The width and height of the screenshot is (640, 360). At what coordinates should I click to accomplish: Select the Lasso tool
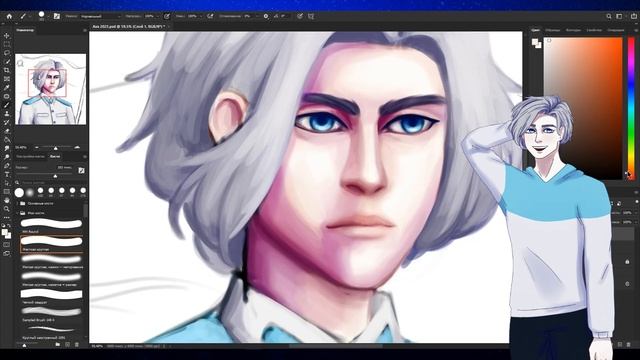[7, 53]
